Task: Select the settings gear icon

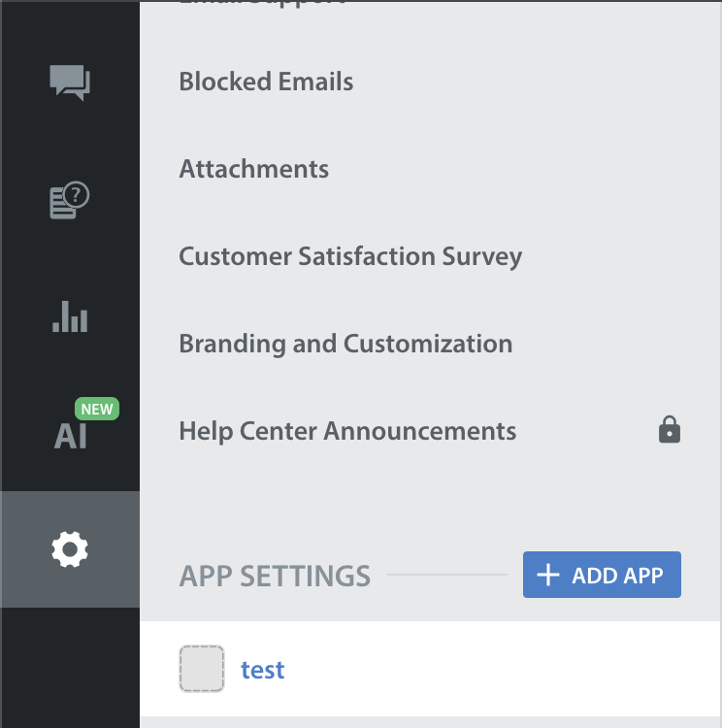Action: 70,549
